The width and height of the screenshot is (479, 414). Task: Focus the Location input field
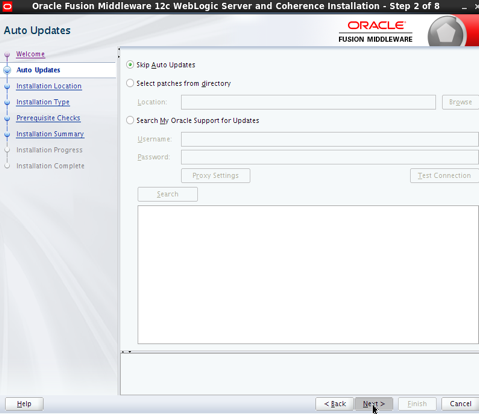click(308, 102)
